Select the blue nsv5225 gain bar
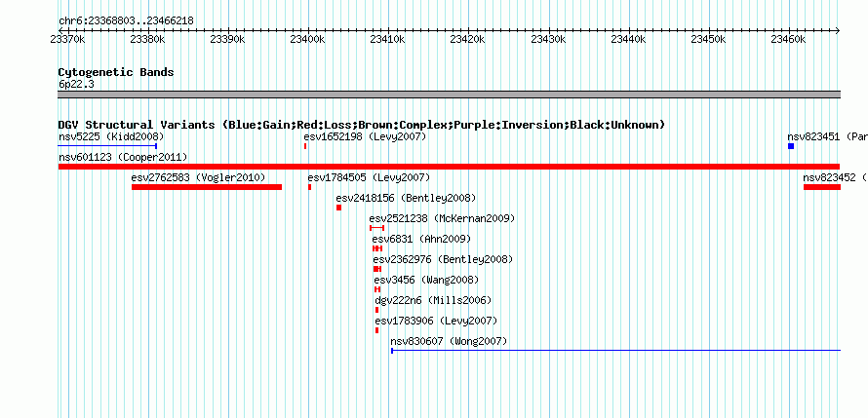Image resolution: width=868 pixels, height=418 pixels. coord(108,146)
